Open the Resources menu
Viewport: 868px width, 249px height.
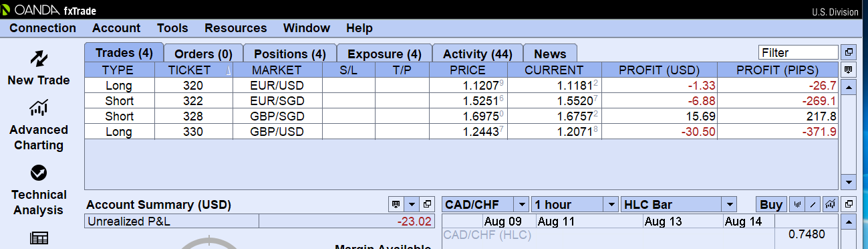(236, 28)
